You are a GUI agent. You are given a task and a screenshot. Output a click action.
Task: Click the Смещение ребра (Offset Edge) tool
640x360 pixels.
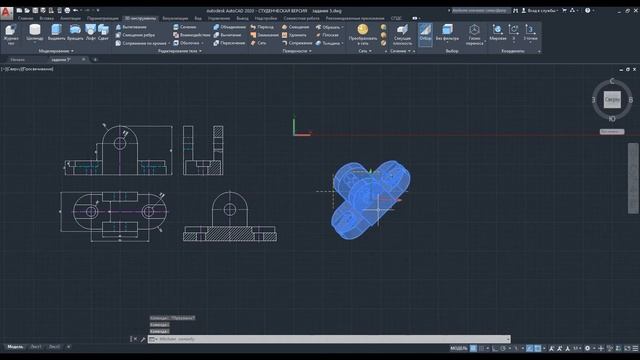(x=135, y=35)
